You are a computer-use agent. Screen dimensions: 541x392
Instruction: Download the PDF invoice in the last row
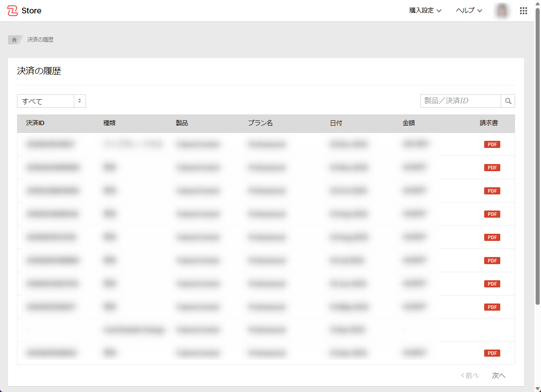(x=492, y=353)
